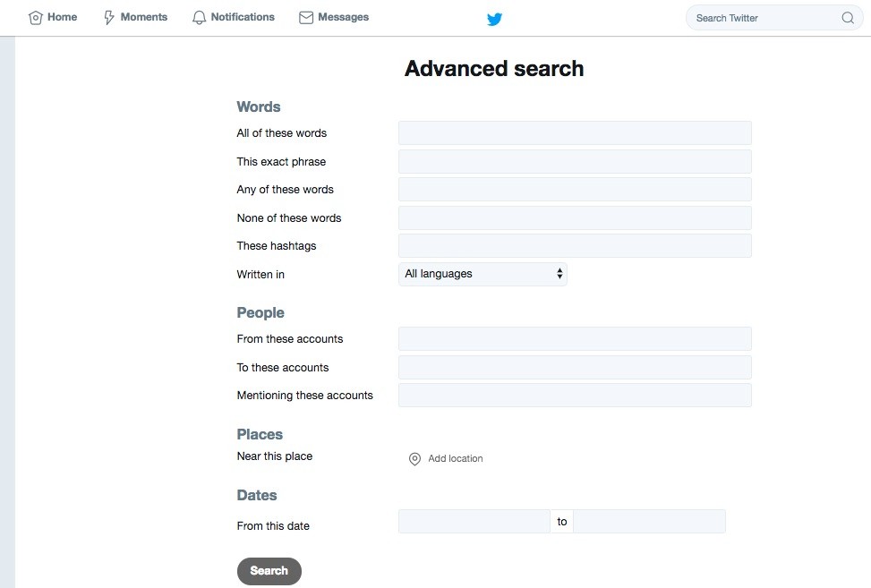
Task: Click the This exact phrase input
Action: coord(574,161)
